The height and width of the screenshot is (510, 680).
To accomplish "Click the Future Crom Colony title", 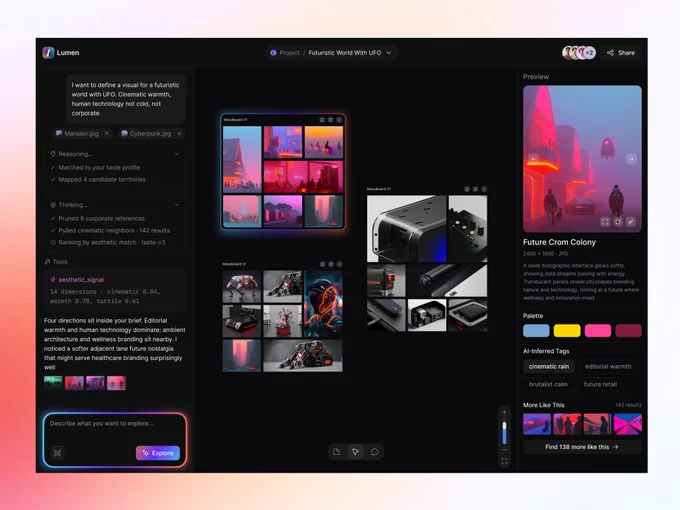I will pos(559,242).
